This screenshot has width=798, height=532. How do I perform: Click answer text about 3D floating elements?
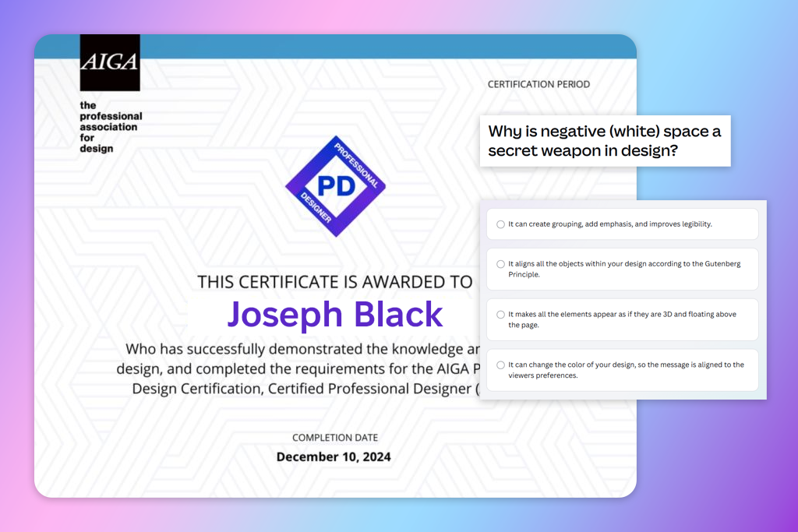tap(623, 319)
